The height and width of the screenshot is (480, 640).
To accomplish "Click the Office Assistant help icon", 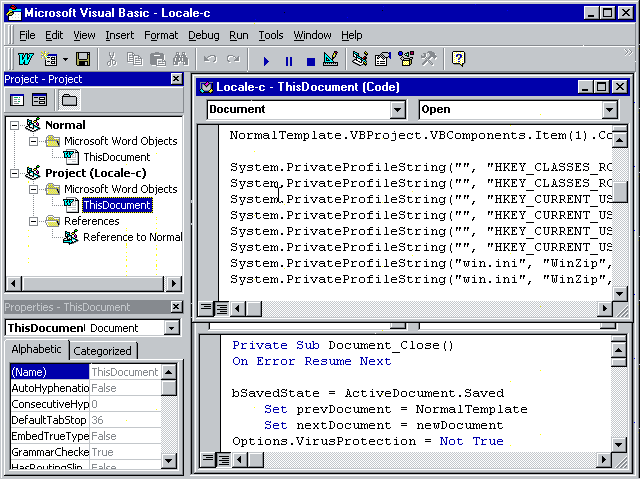I will 458,60.
